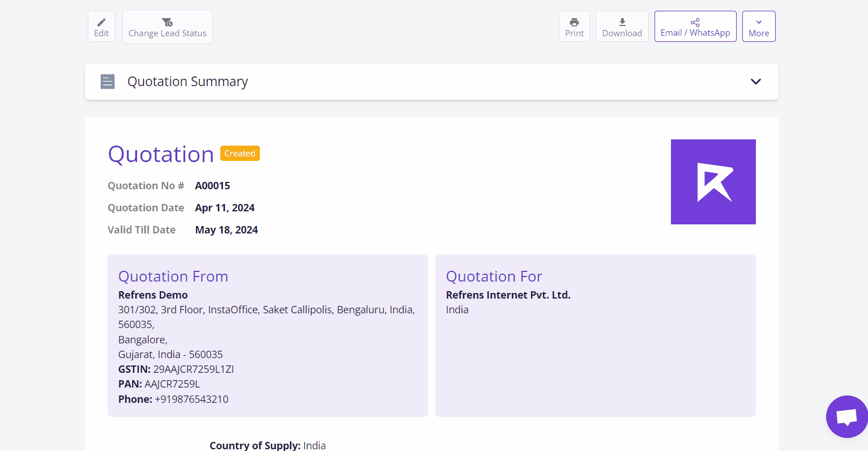Click the Created status badge
Viewport: 868px width, 451px height.
pos(240,154)
